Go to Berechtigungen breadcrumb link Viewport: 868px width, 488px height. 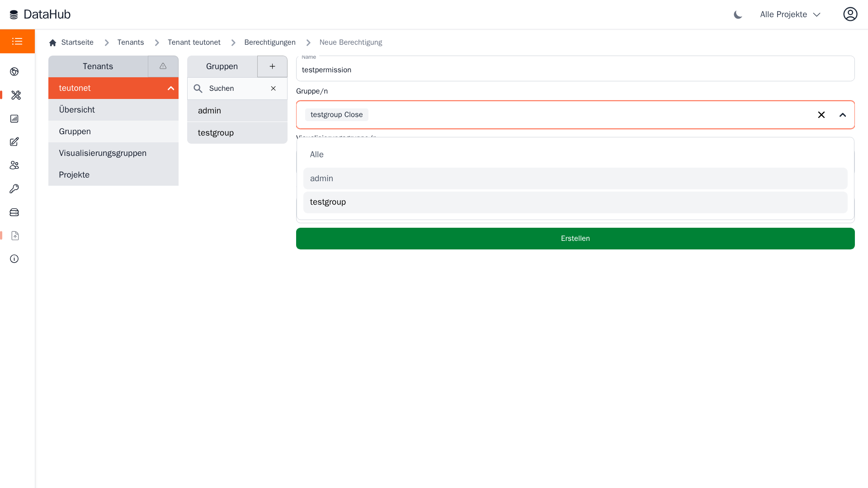[269, 42]
